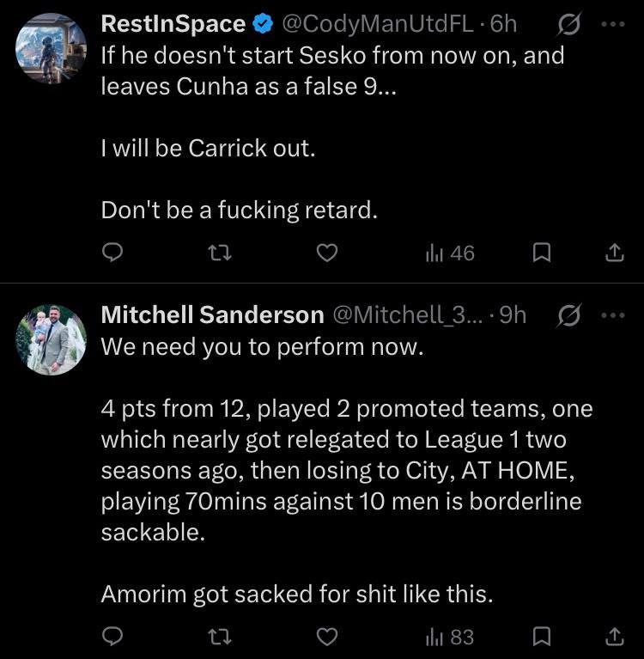Bookmark RestInSpace's post
This screenshot has height=659, width=644.
(x=542, y=253)
